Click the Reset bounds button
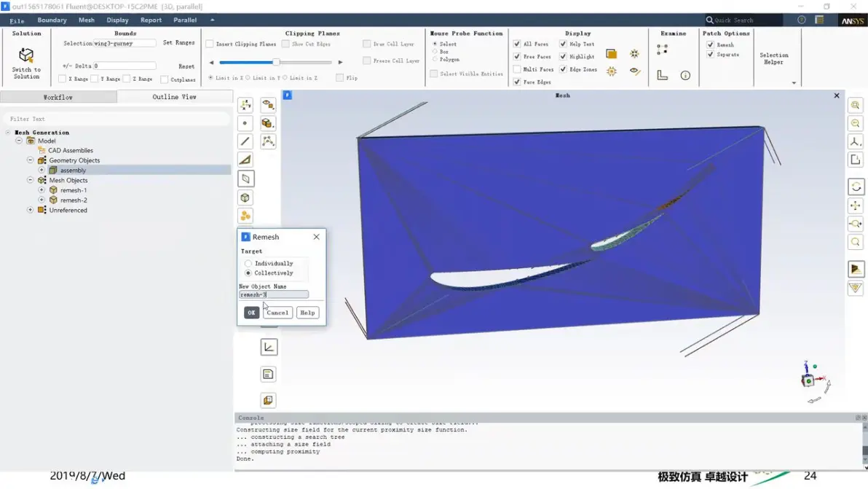This screenshot has height=489, width=868. [186, 66]
